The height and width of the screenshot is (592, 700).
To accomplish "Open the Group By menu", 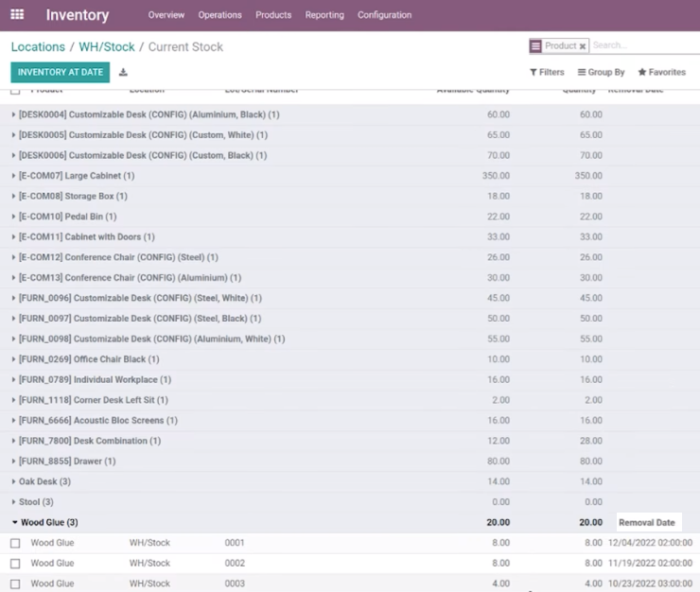I will click(x=601, y=72).
